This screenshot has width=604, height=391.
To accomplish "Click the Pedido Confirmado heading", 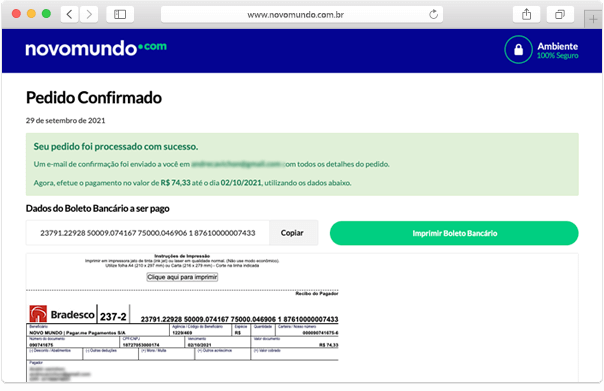I will [x=94, y=98].
